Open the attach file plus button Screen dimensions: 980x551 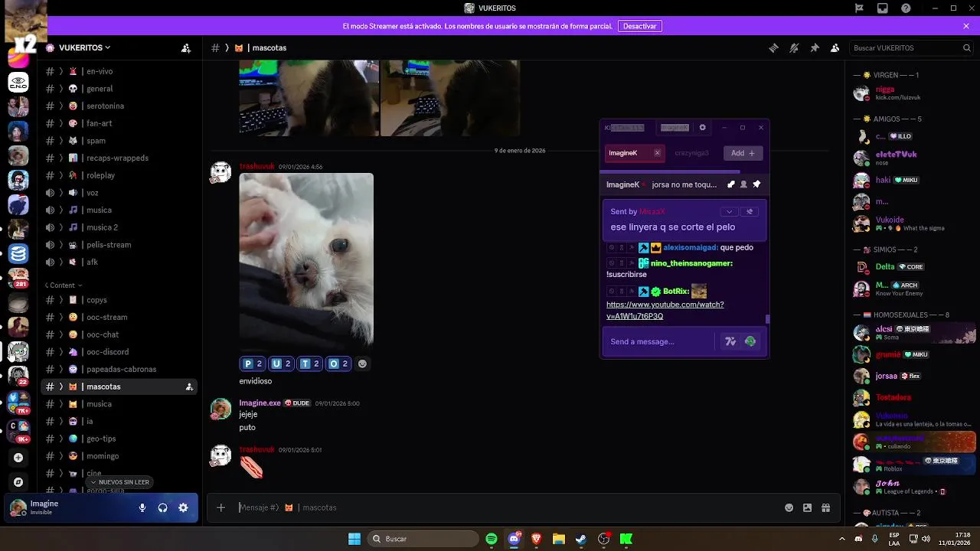point(221,507)
